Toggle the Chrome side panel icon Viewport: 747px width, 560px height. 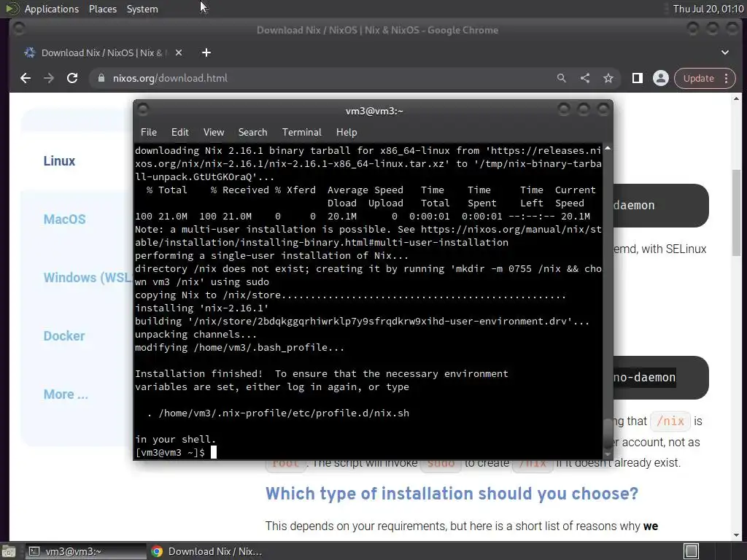pyautogui.click(x=638, y=78)
